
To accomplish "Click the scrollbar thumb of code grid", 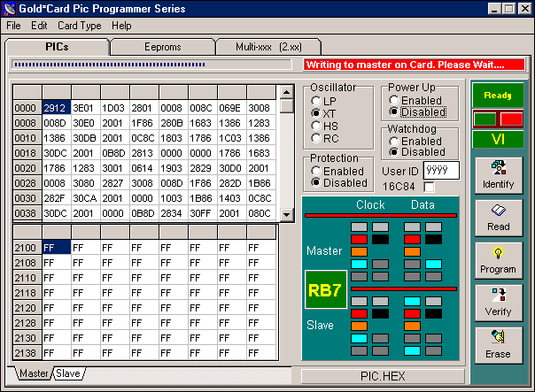I will pyautogui.click(x=287, y=106).
